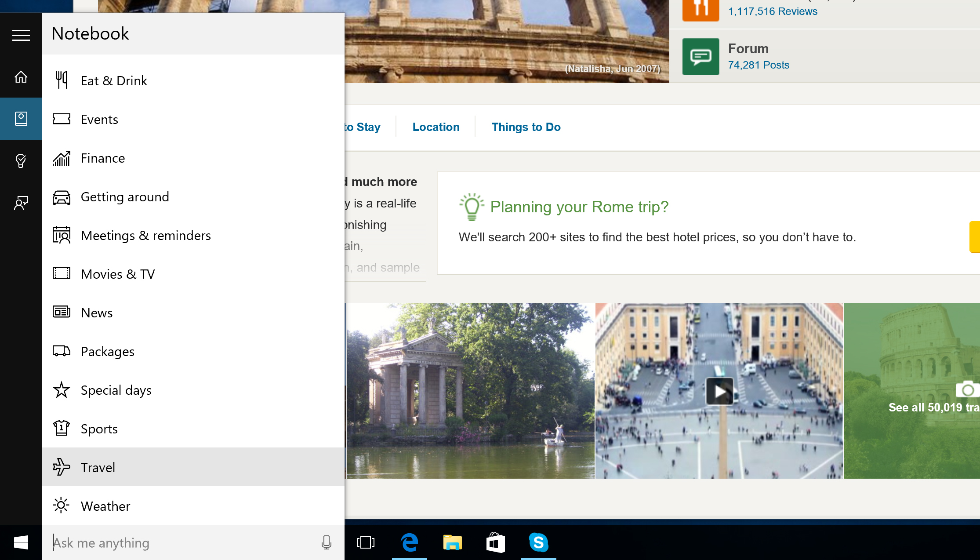The width and height of the screenshot is (980, 560).
Task: Switch to the Things to Do tab
Action: 526,127
